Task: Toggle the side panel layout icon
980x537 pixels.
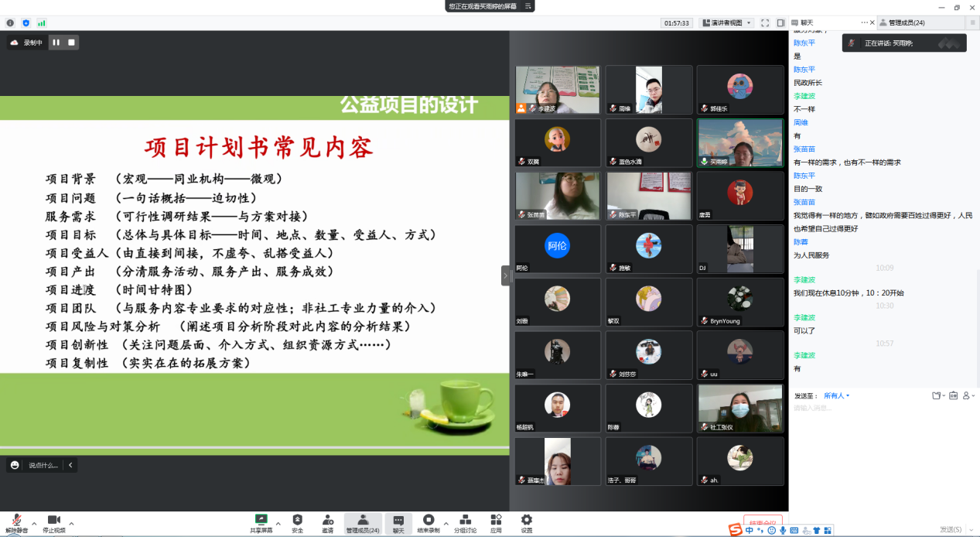Action: 781,23
